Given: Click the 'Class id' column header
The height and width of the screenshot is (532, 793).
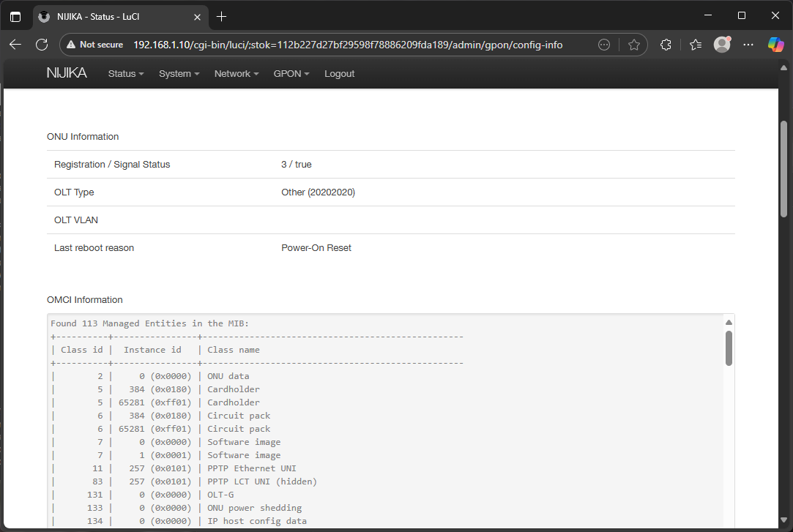Looking at the screenshot, I should click(82, 350).
